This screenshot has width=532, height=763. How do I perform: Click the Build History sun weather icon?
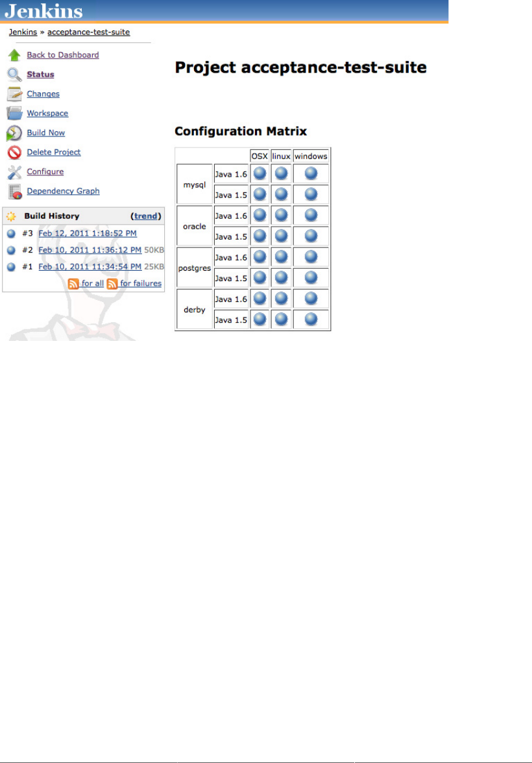[10, 216]
